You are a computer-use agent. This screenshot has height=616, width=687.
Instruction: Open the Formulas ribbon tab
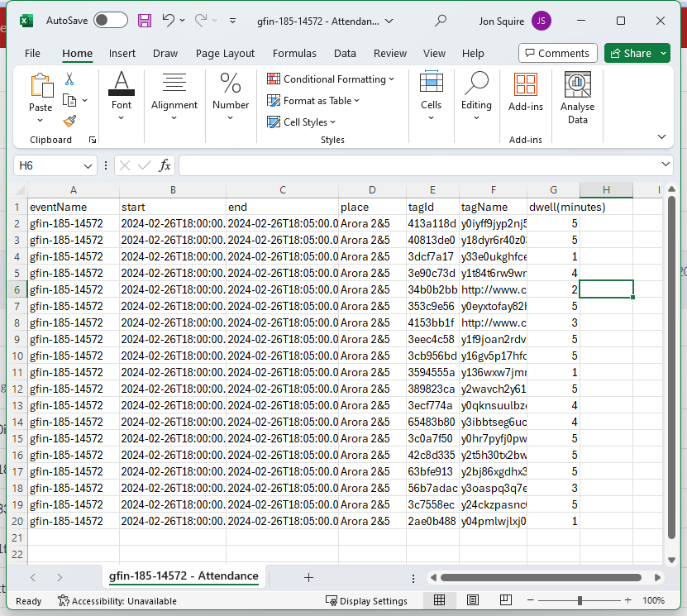pos(294,54)
